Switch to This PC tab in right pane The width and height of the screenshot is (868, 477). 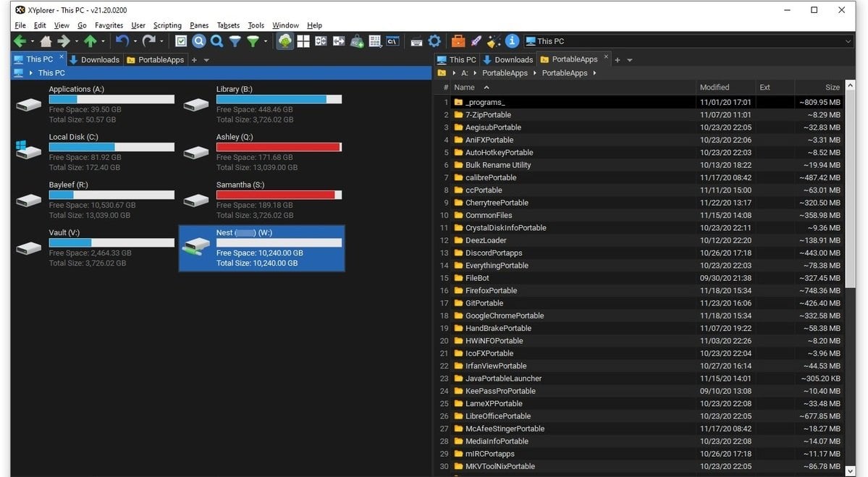(456, 60)
